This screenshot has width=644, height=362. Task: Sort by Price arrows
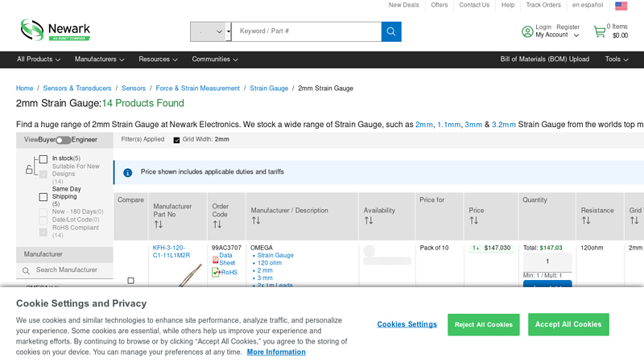click(473, 220)
